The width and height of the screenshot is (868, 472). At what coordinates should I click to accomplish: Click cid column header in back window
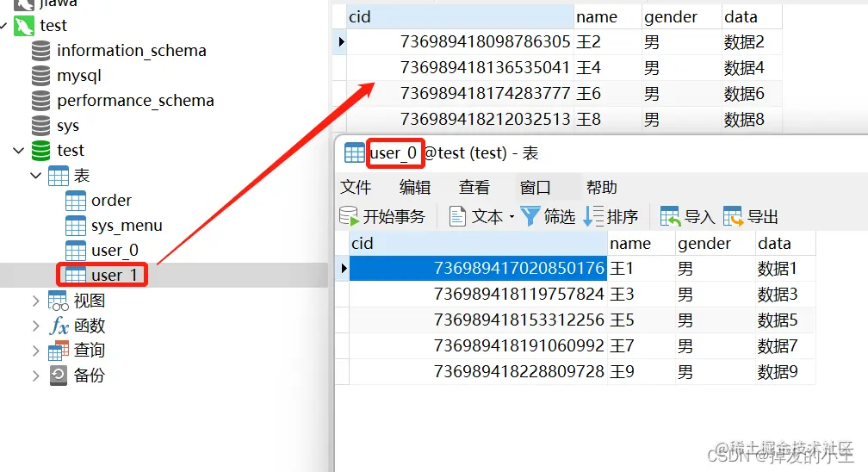(460, 16)
